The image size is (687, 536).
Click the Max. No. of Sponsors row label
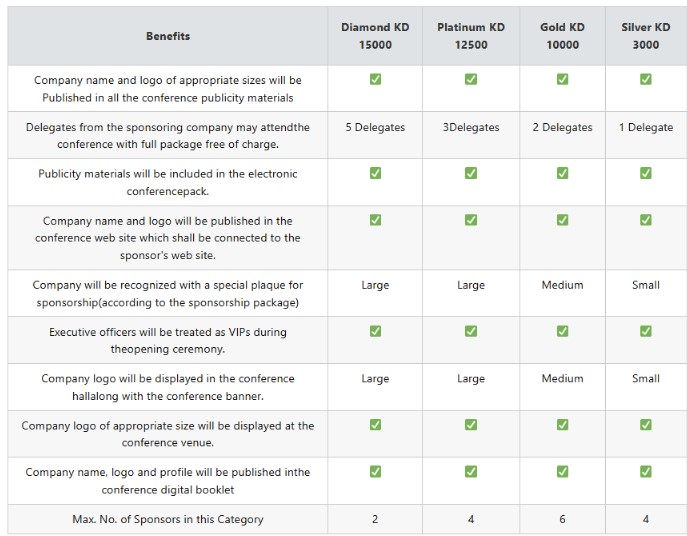pos(168,519)
